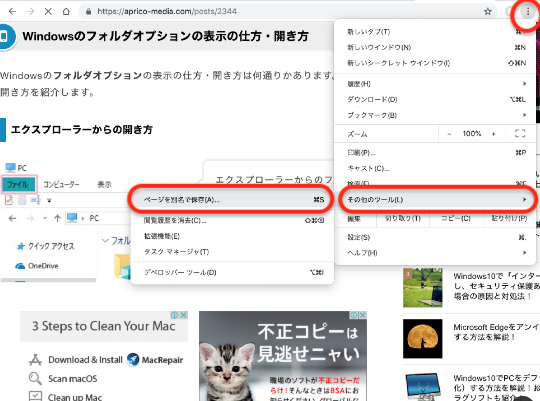Screen dimensions: 540x401
Task: Click 貼り付け(P) in edit row
Action: 509,218
